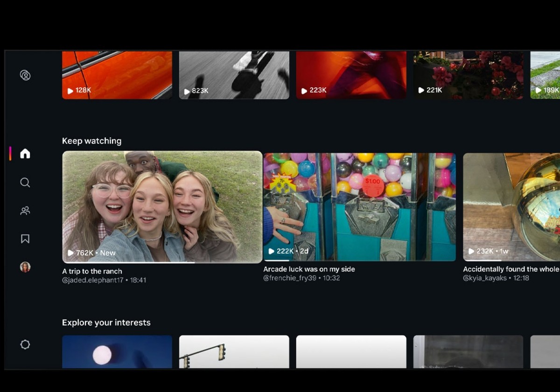Open Search from the sidebar
560x392 pixels.
point(25,182)
